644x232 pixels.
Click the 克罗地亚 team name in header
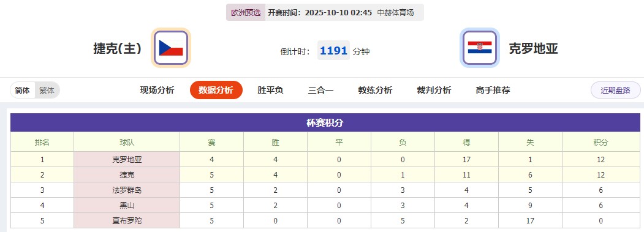pyautogui.click(x=534, y=48)
